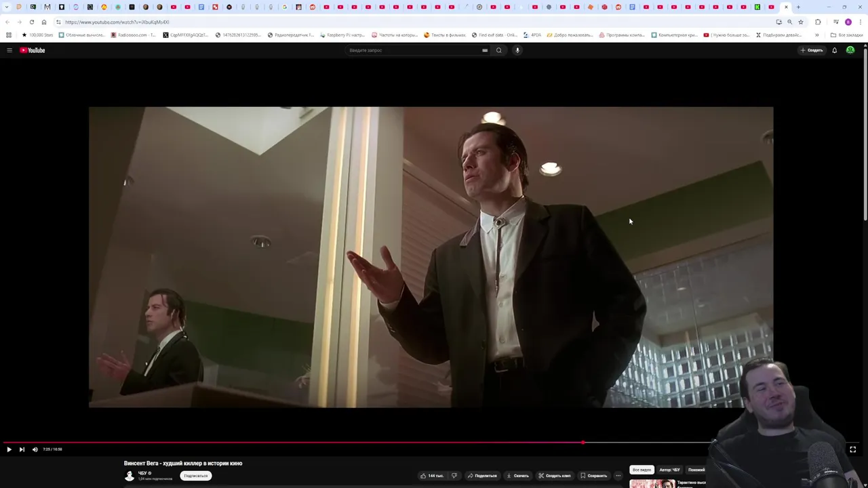This screenshot has height=488, width=868.
Task: Open the Добро пожаловать bookmark
Action: 570,35
